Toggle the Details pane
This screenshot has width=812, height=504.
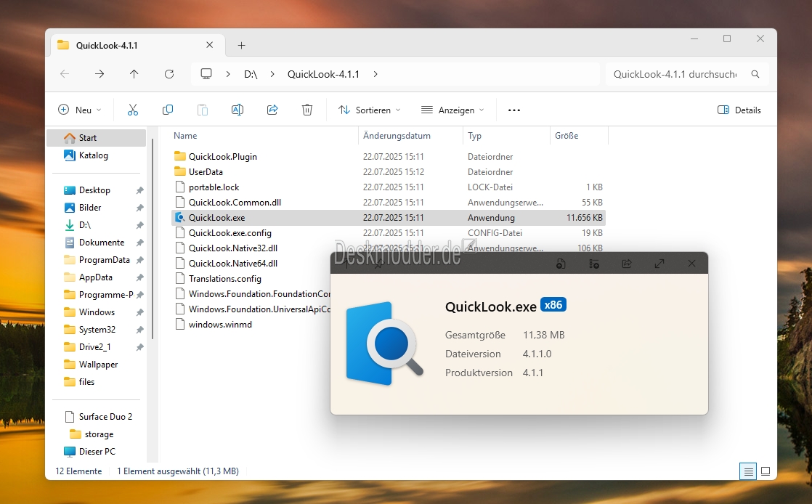739,110
